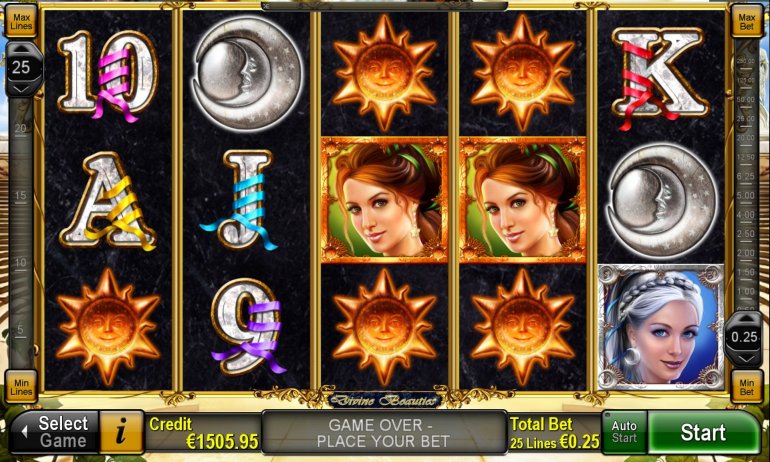Pick 5.00 on the bet scale
This screenshot has width=770, height=462.
[x=745, y=196]
